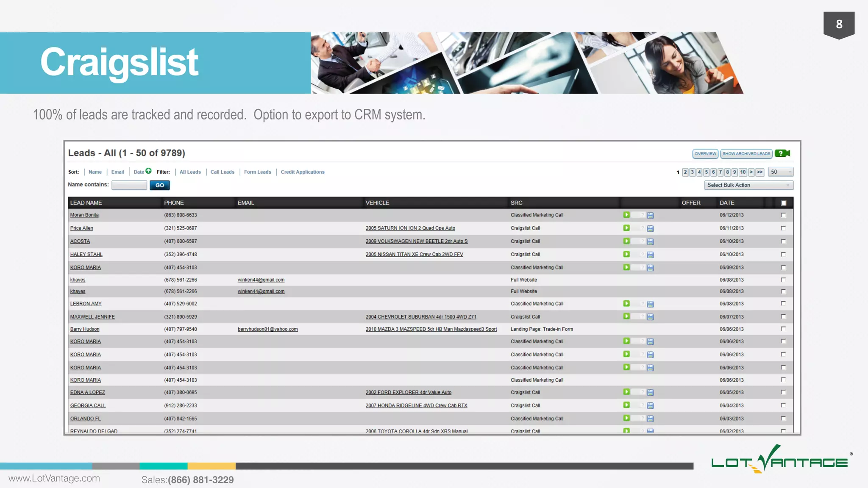Save KORO MARIA's 06/09/2013 call recording
The width and height of the screenshot is (868, 488).
click(x=651, y=268)
